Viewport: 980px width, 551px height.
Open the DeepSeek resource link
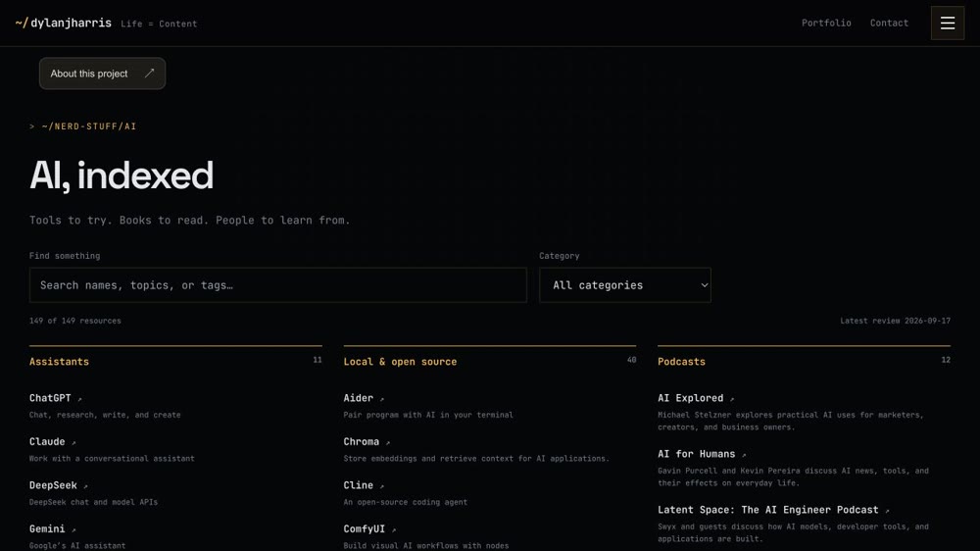coord(53,485)
